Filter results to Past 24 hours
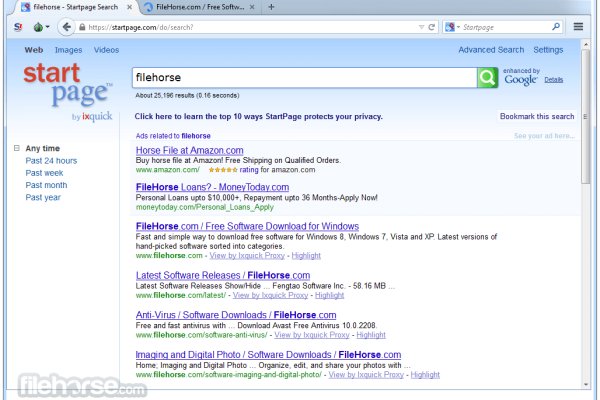The height and width of the screenshot is (400, 600). click(51, 161)
